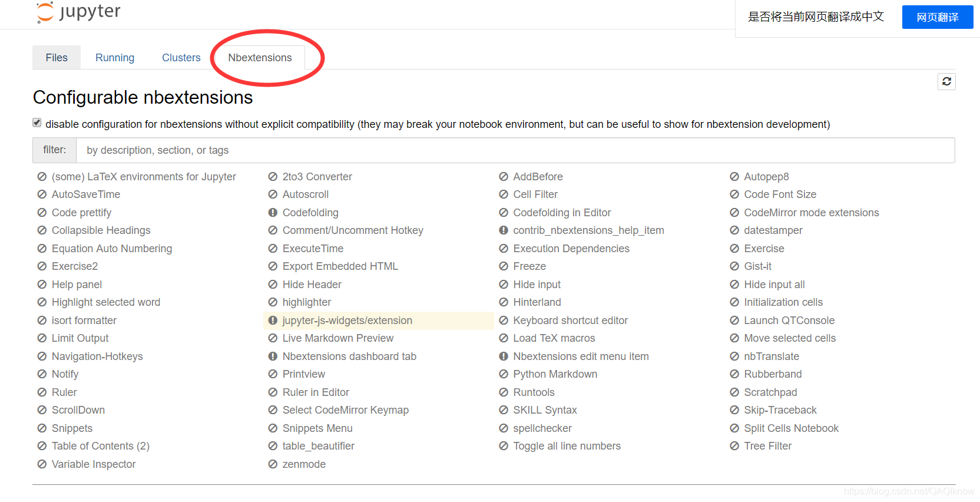Select the Launch QTConsole extension
This screenshot has width=980, height=502.
(x=789, y=321)
